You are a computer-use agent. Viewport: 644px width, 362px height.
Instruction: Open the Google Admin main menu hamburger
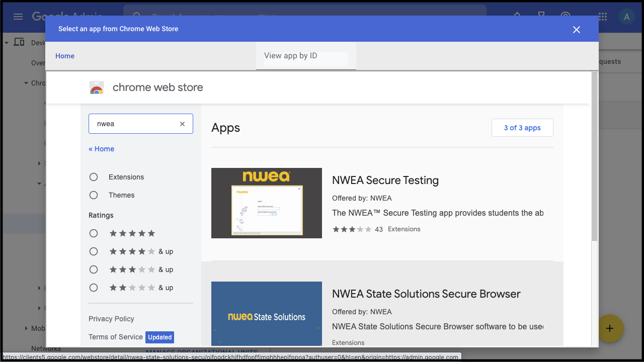coord(18,17)
